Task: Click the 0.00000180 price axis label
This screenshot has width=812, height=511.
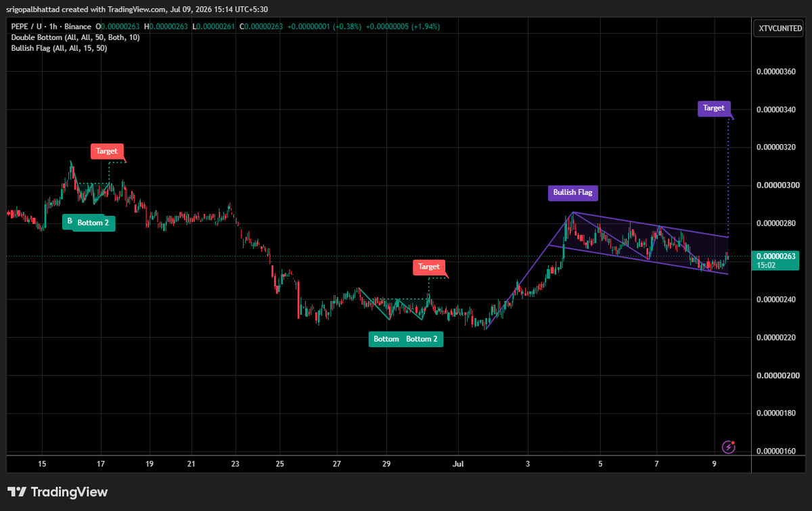Action: (777, 413)
